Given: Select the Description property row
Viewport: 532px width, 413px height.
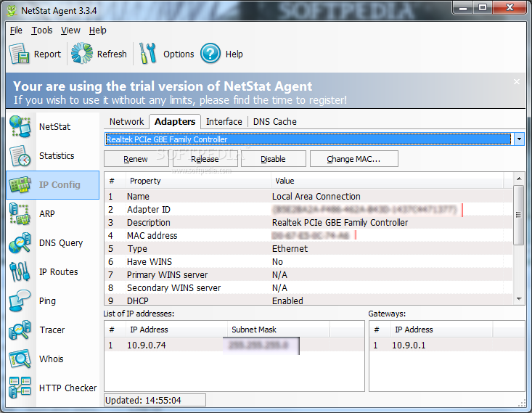Looking at the screenshot, I should tap(308, 223).
